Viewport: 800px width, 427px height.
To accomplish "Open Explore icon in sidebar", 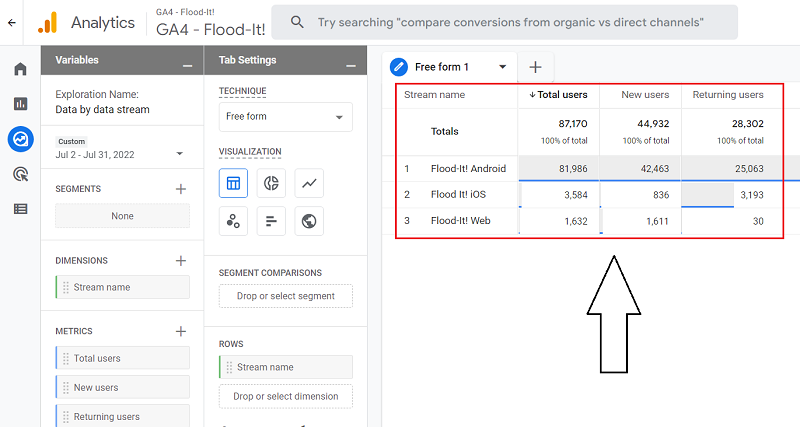I will 20,139.
